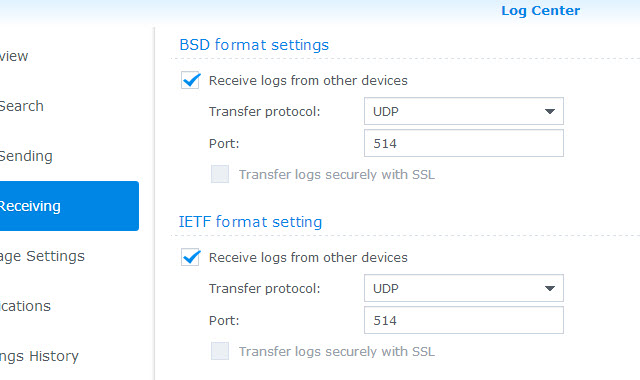The image size is (640, 380).
Task: Enable BSD Transfer logs securely with SSL
Action: click(220, 174)
